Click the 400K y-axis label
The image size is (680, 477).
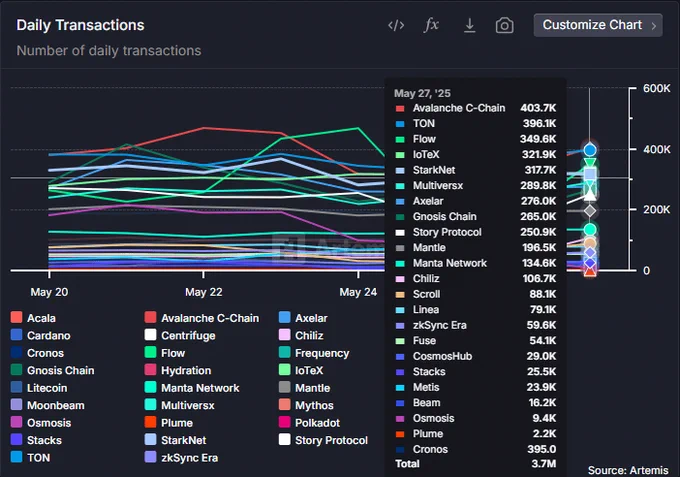coord(657,150)
